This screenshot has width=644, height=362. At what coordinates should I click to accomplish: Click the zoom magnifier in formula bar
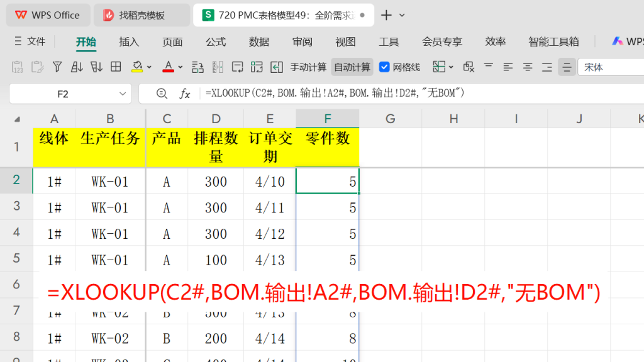(162, 94)
